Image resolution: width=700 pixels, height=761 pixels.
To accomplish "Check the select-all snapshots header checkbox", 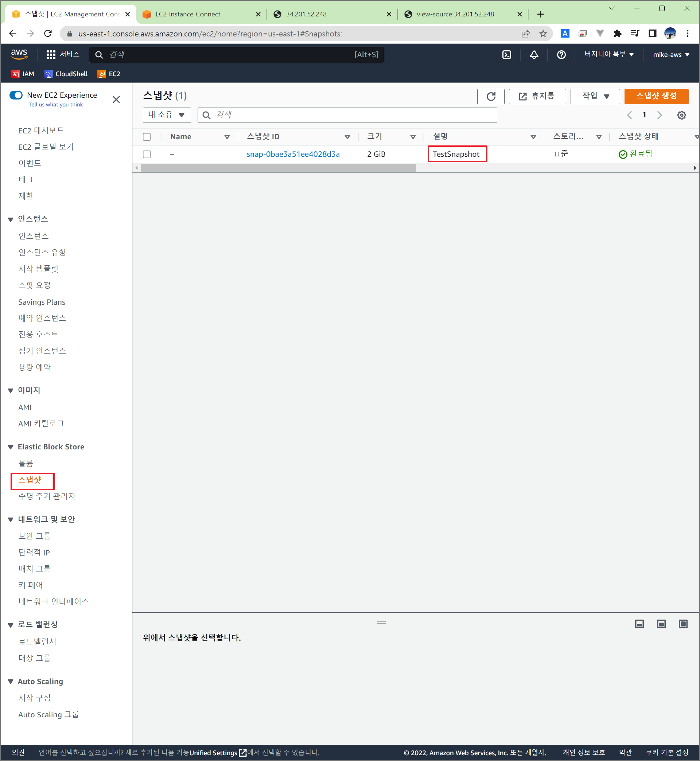I will pyautogui.click(x=147, y=137).
